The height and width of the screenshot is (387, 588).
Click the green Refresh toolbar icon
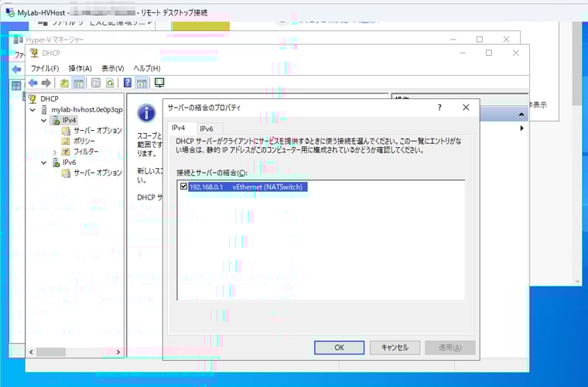110,83
